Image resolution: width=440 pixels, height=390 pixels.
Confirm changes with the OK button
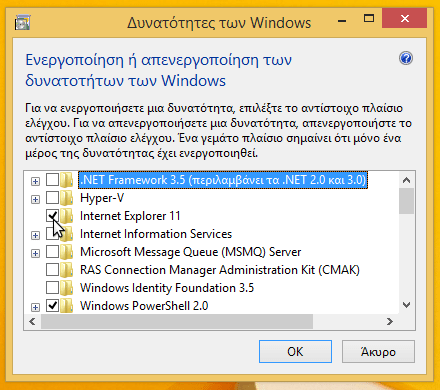[x=295, y=352]
